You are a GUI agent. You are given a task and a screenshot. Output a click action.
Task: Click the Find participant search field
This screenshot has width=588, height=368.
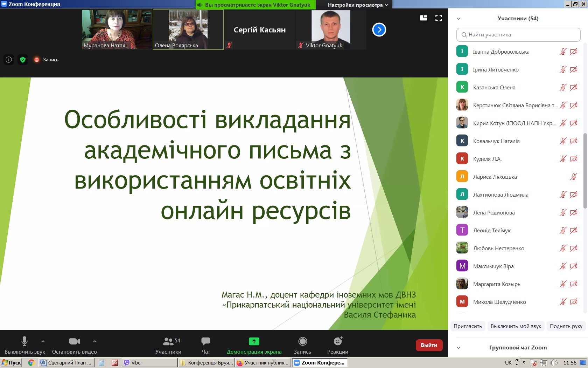click(518, 35)
